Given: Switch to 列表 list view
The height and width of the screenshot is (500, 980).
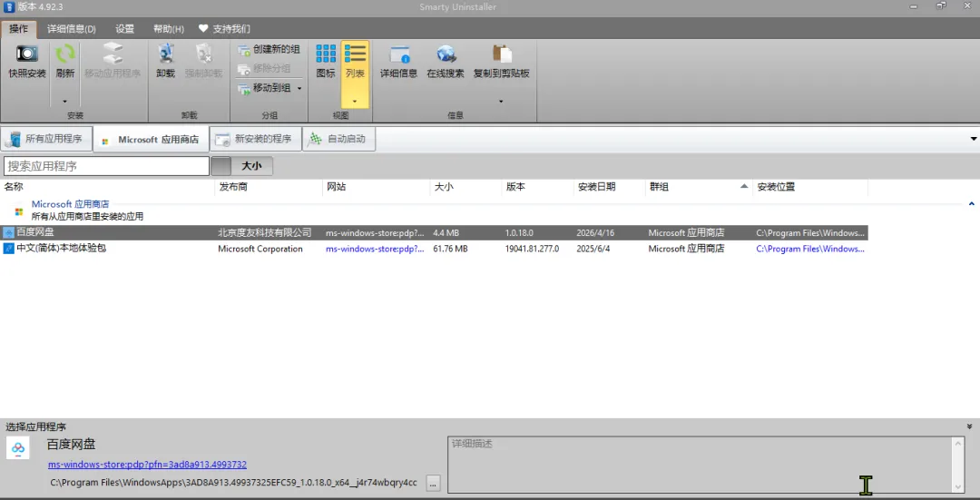Looking at the screenshot, I should click(x=355, y=61).
